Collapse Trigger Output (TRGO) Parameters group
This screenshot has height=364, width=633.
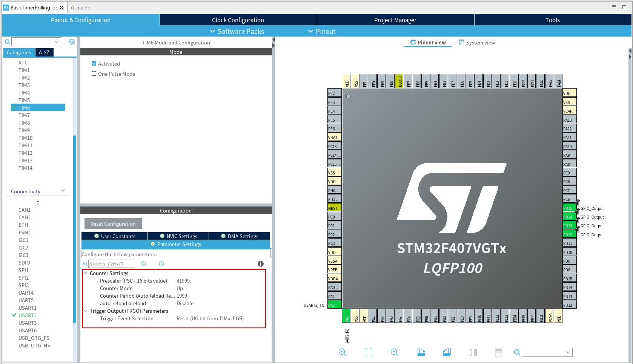coord(86,311)
